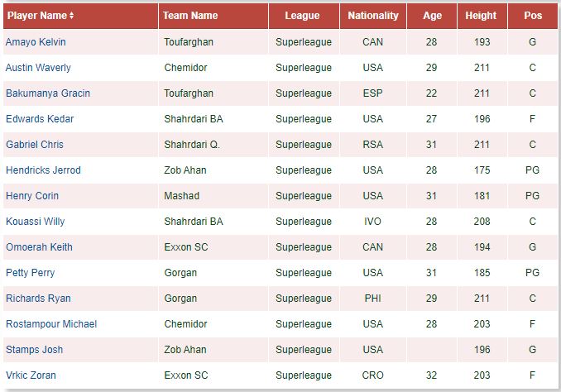The image size is (561, 392).
Task: Open Vrkic Zoran player profile
Action: point(31,375)
